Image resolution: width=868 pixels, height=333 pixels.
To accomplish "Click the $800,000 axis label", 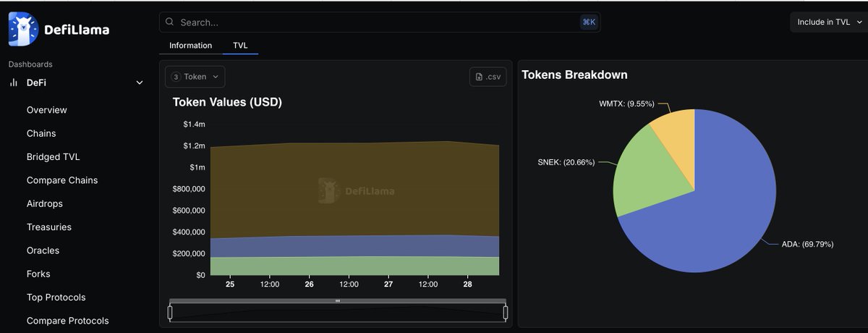I will coord(189,189).
